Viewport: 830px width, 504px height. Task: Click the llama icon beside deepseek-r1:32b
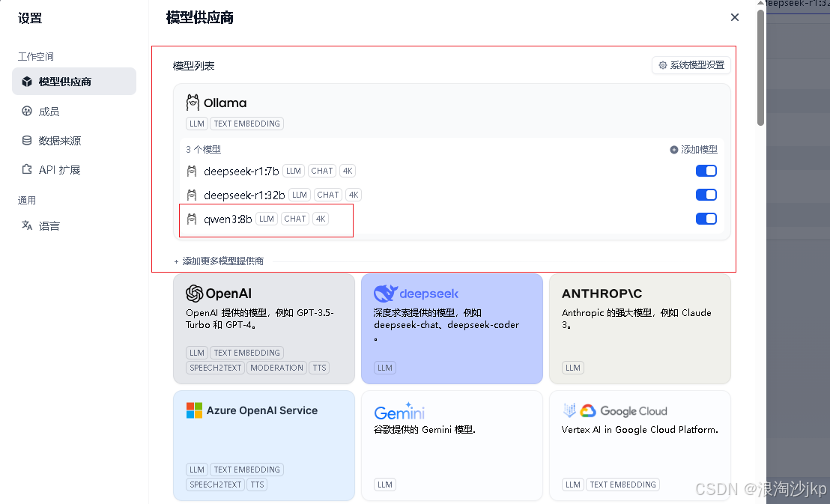(193, 195)
